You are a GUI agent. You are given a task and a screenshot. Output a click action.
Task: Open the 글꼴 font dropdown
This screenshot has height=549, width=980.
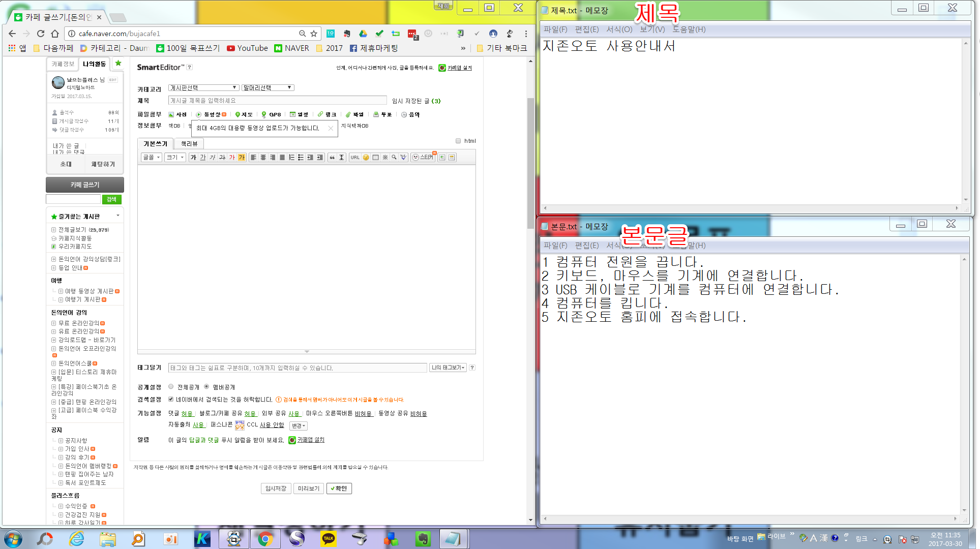pos(151,158)
